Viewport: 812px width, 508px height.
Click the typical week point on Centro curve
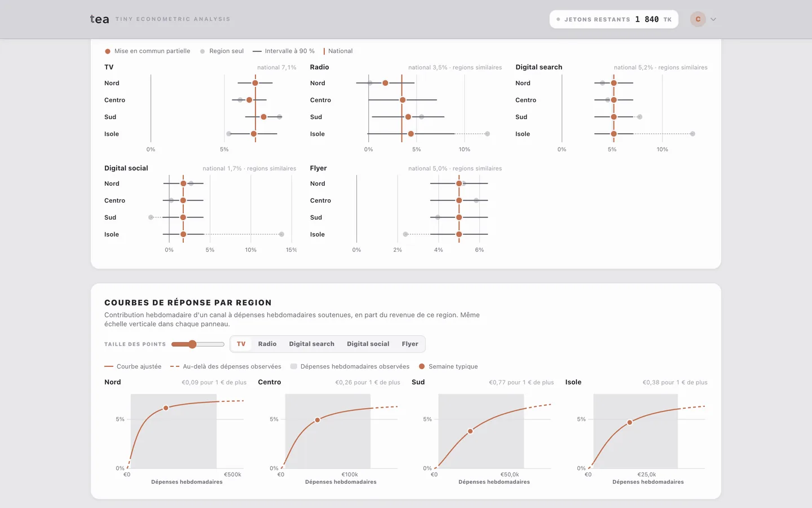(x=317, y=420)
